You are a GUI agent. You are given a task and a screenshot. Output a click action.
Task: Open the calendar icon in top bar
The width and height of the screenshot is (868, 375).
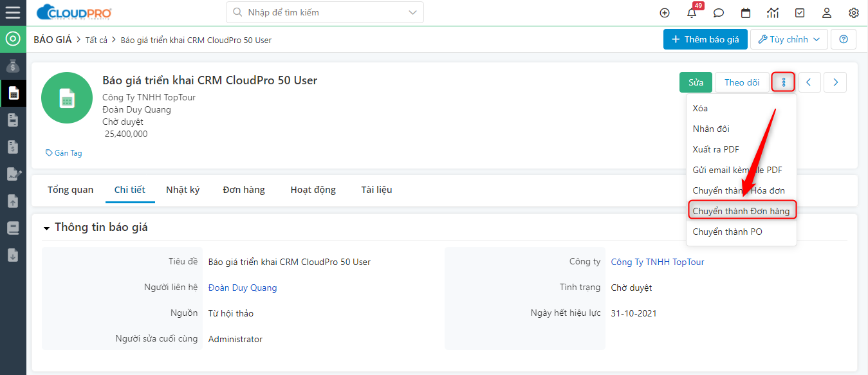click(746, 13)
